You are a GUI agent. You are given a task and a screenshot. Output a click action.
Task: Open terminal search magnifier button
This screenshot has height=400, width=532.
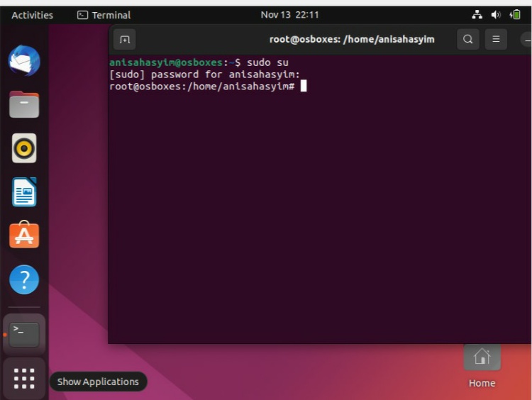click(x=468, y=39)
